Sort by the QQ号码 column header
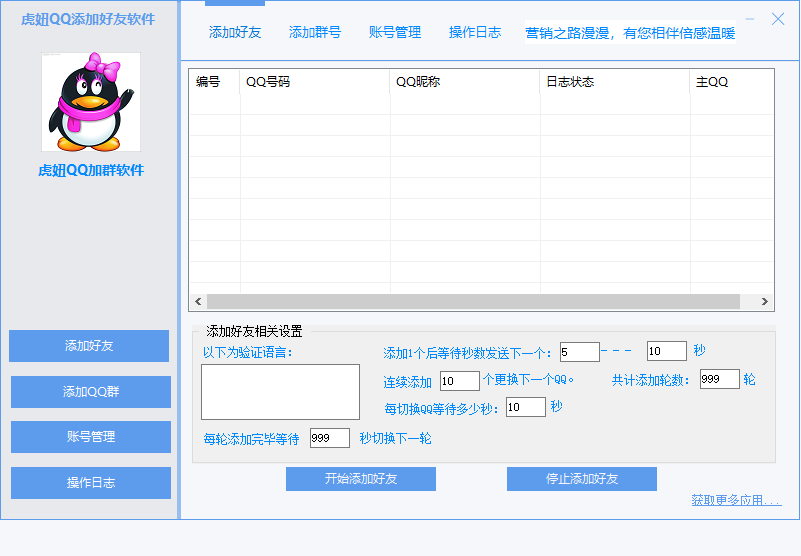The height and width of the screenshot is (556, 801). (x=315, y=82)
